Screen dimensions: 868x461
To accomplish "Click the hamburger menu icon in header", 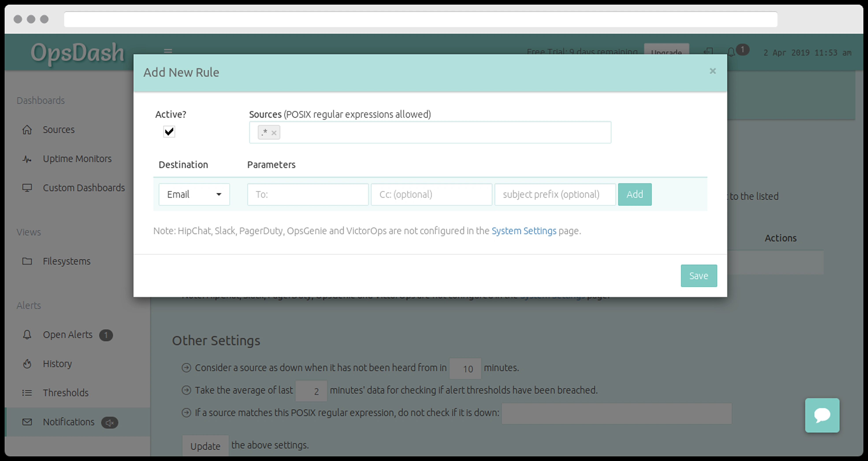I will 168,51.
